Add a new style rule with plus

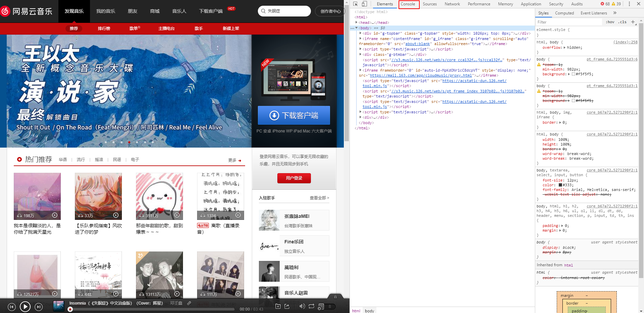(x=633, y=22)
